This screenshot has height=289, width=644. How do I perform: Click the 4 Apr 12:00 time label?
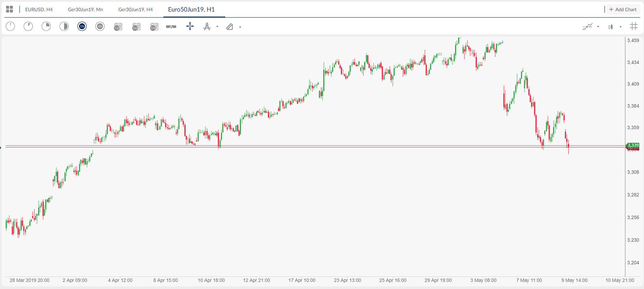[120, 280]
